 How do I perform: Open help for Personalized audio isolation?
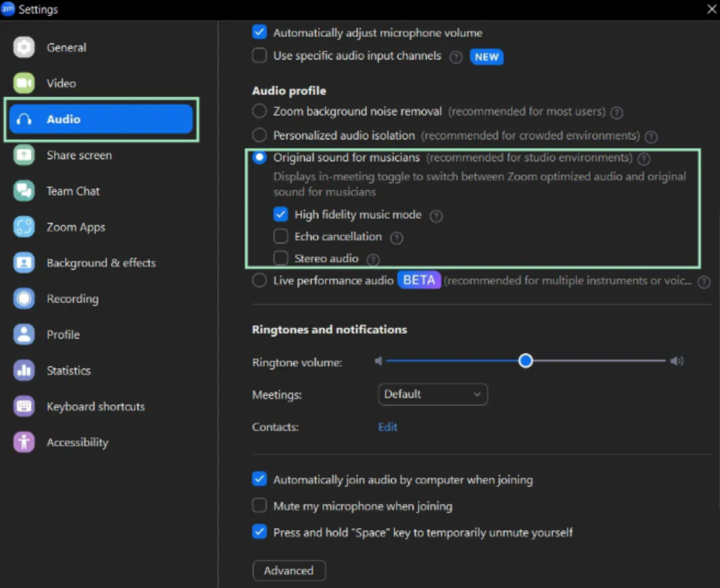[x=651, y=137]
